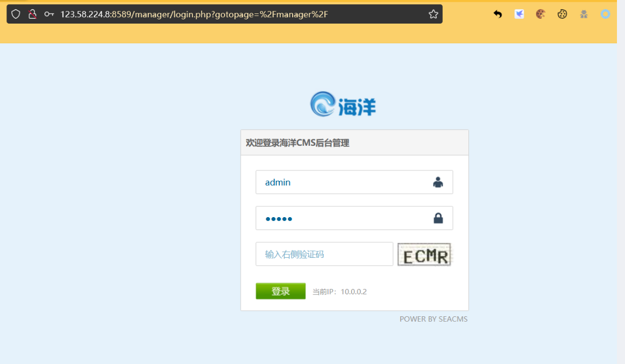This screenshot has width=625, height=364.
Task: Click the POWER BY SEACMS text
Action: pyautogui.click(x=433, y=319)
